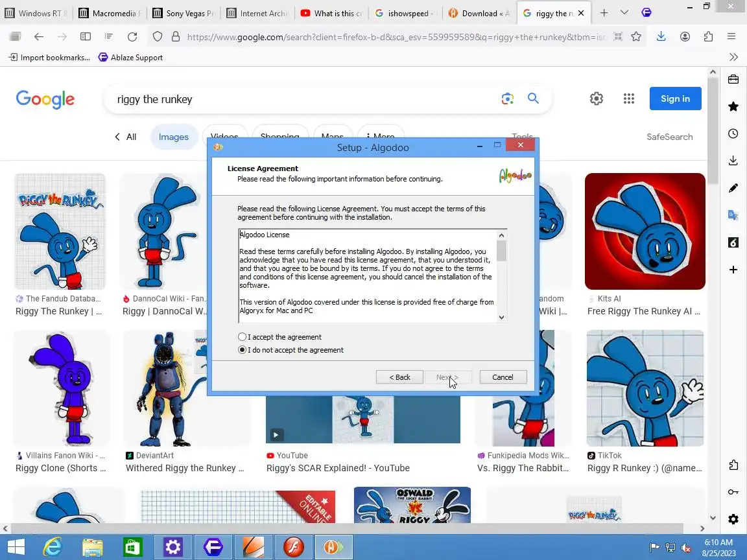Show more bookmarks overflow chevron
The height and width of the screenshot is (560, 747).
[x=733, y=57]
